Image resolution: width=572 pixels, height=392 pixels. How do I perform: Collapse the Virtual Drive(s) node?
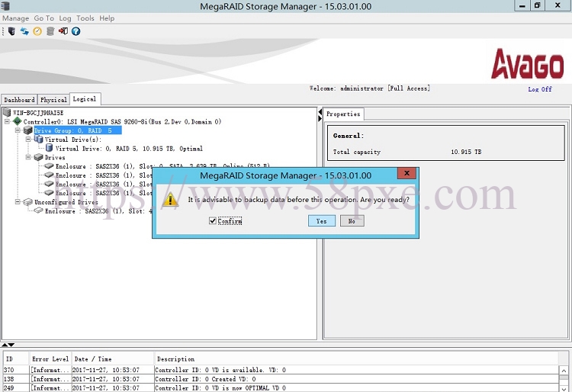point(28,140)
